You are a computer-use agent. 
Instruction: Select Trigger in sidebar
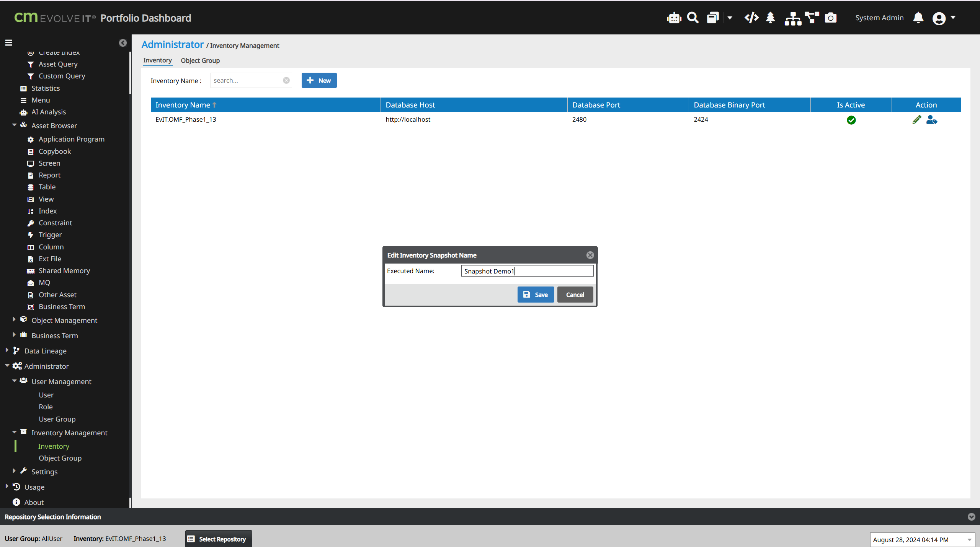pos(50,235)
